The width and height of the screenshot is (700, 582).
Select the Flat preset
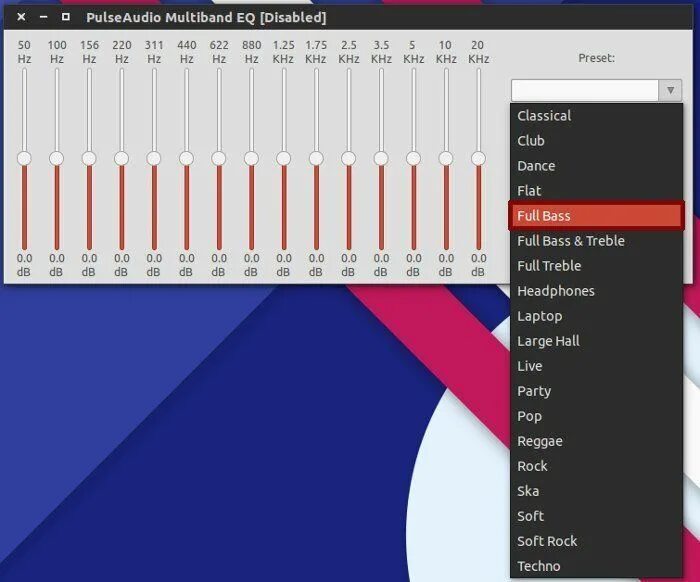coord(596,191)
